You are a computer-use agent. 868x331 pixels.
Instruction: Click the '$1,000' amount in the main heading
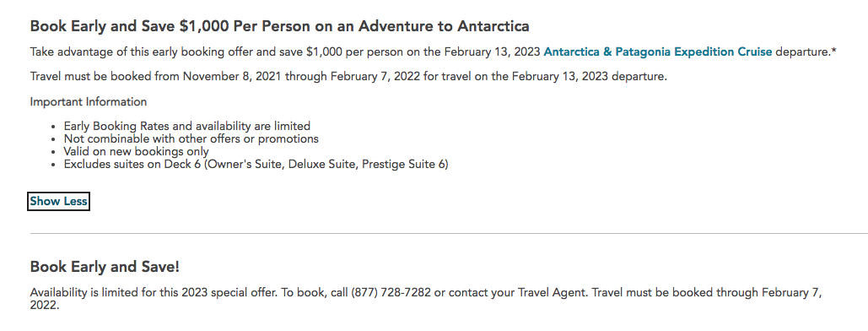(204, 26)
